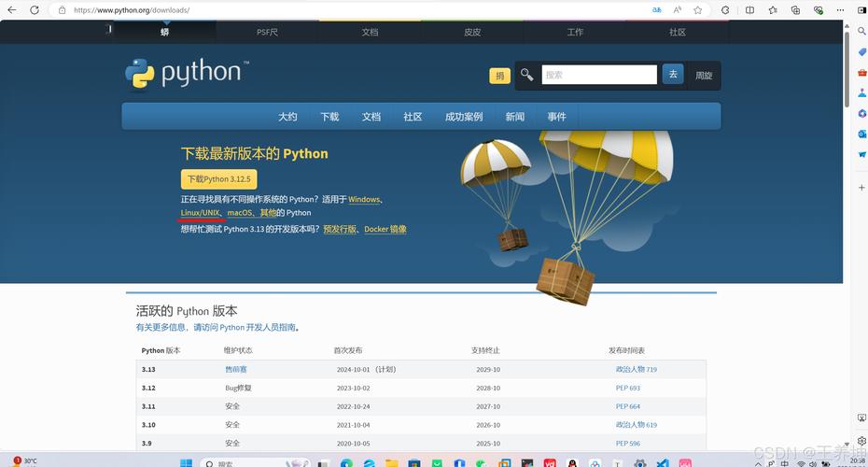Screen dimensions: 868x467
Task: Open the Collections icon in Edge toolbar
Action: (795, 10)
